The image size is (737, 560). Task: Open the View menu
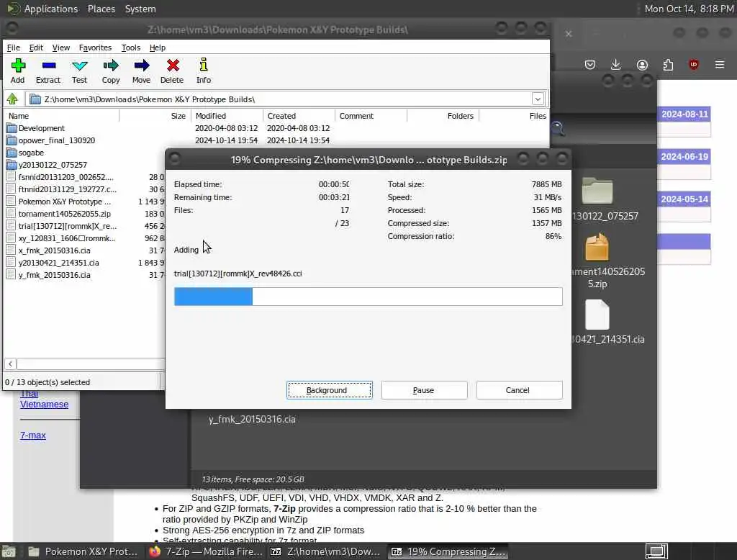pyautogui.click(x=60, y=48)
